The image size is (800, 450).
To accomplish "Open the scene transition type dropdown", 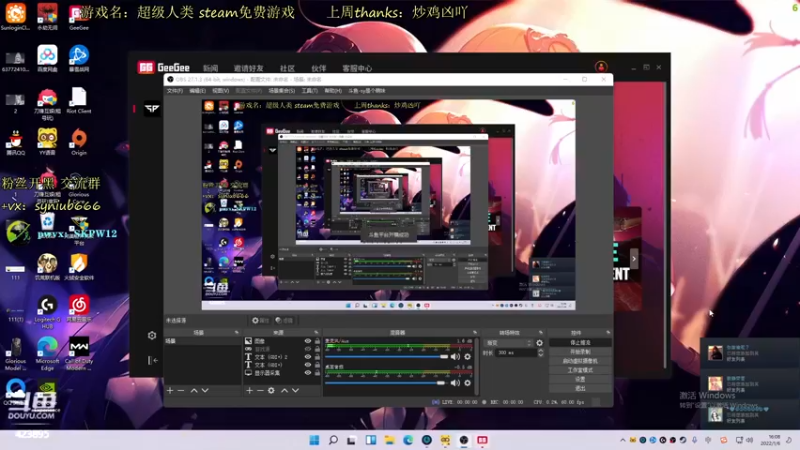I will click(x=508, y=343).
